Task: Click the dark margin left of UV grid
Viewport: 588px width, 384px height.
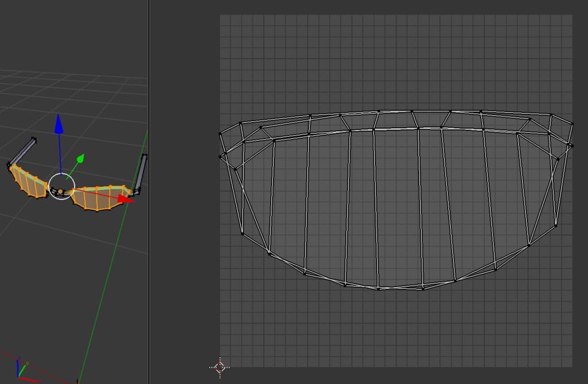Action: point(184,172)
